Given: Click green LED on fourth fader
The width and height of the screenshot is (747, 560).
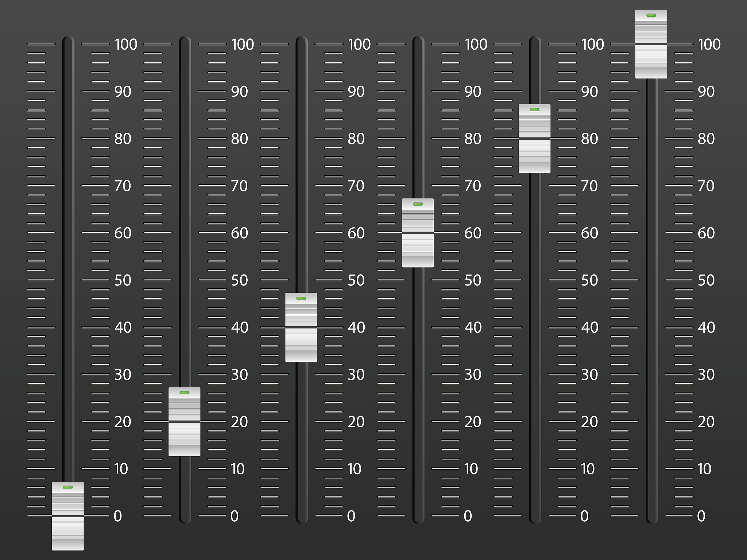Looking at the screenshot, I should click(x=418, y=204).
